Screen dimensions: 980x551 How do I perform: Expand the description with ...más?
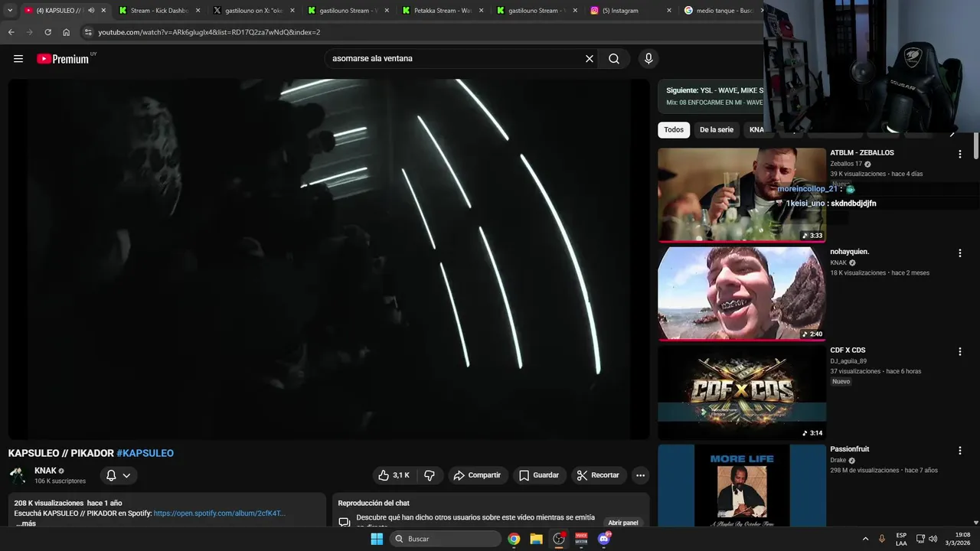click(x=26, y=523)
